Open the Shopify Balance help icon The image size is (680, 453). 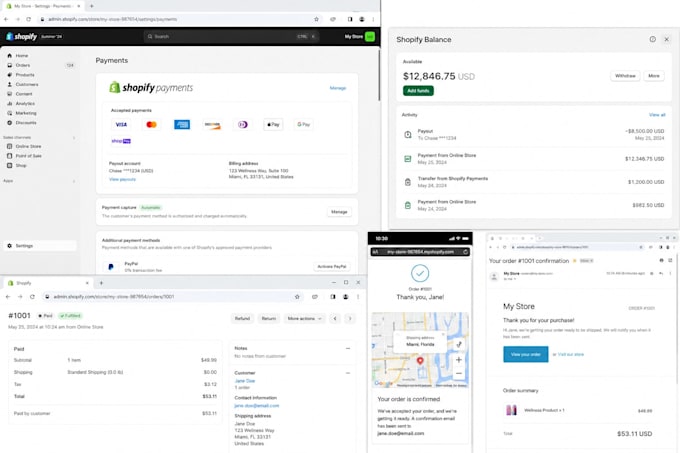click(652, 39)
